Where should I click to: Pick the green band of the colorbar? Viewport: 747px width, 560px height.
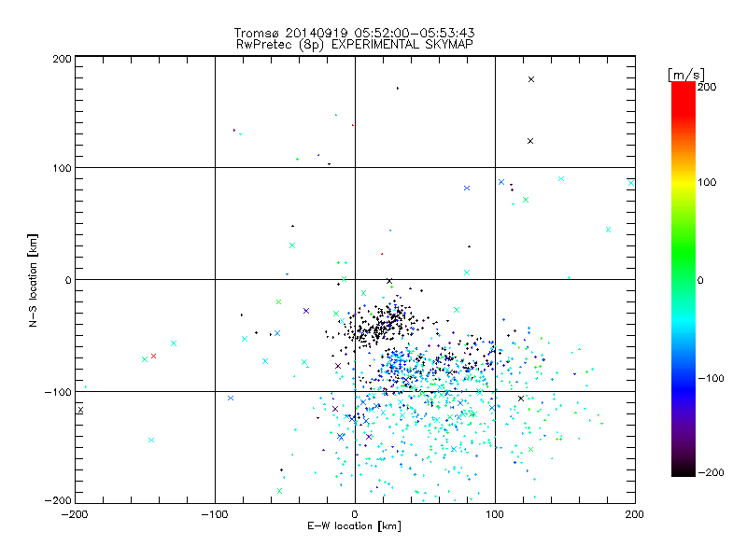[684, 252]
